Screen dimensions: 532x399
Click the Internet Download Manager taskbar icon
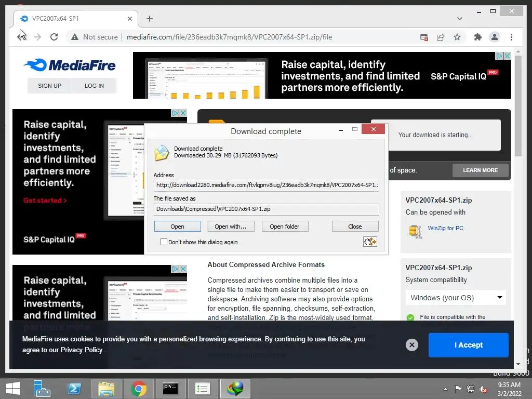click(x=235, y=389)
